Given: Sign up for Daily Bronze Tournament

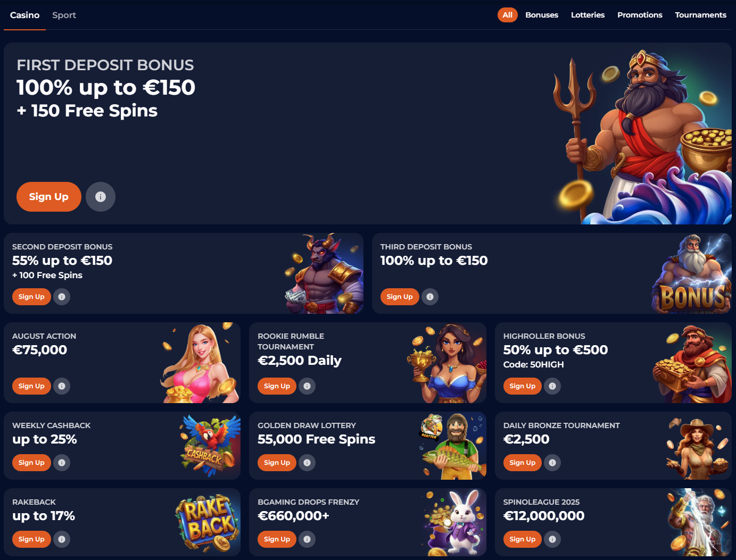Looking at the screenshot, I should tap(523, 463).
